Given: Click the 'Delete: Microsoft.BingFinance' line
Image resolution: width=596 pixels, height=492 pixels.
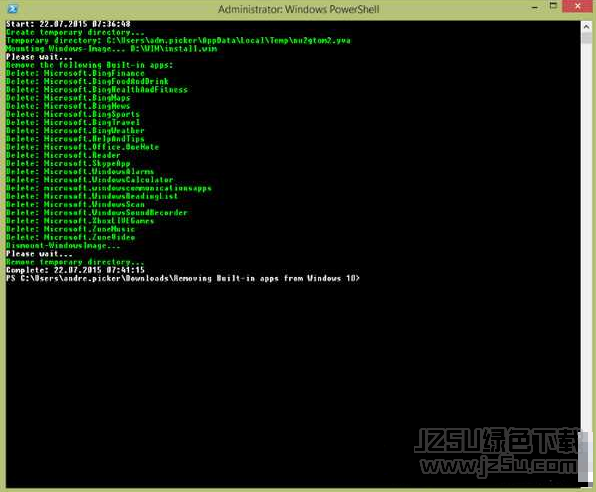Looking at the screenshot, I should click(x=75, y=73).
